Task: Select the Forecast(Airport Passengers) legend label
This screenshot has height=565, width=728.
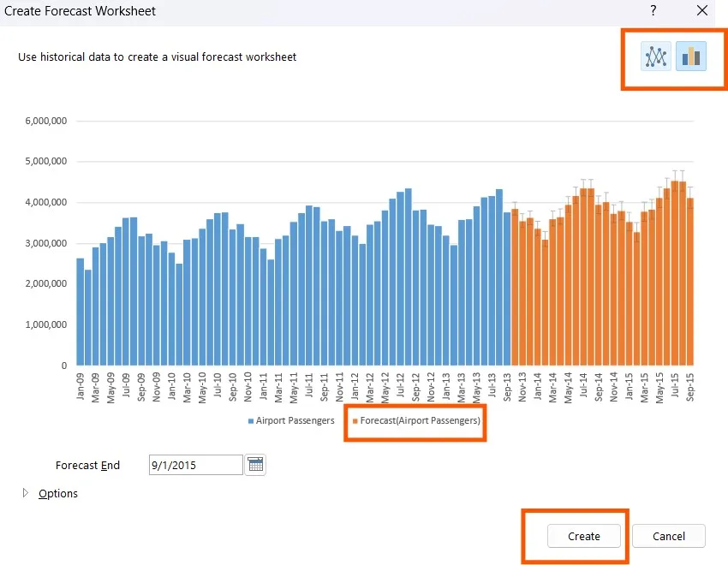Action: [420, 420]
